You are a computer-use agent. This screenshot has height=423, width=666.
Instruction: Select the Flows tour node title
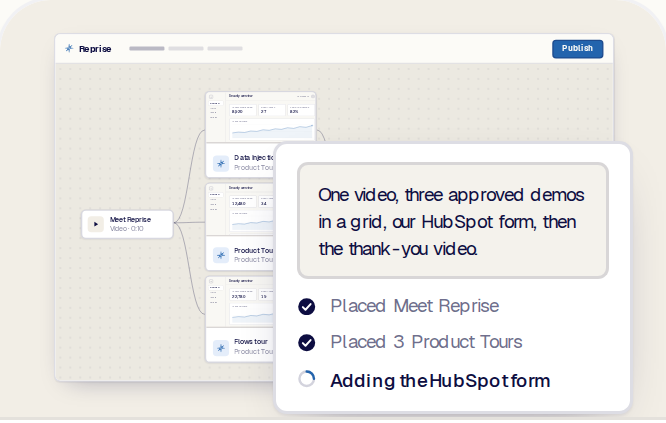[x=251, y=341]
